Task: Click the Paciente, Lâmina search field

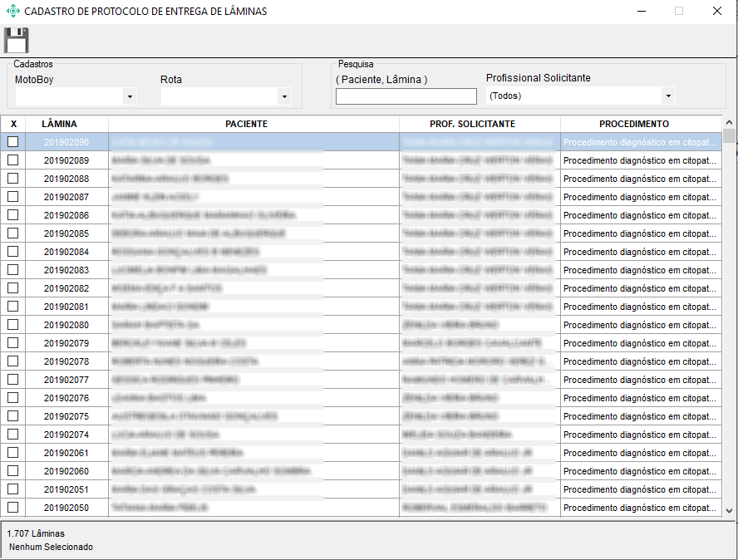Action: click(406, 96)
